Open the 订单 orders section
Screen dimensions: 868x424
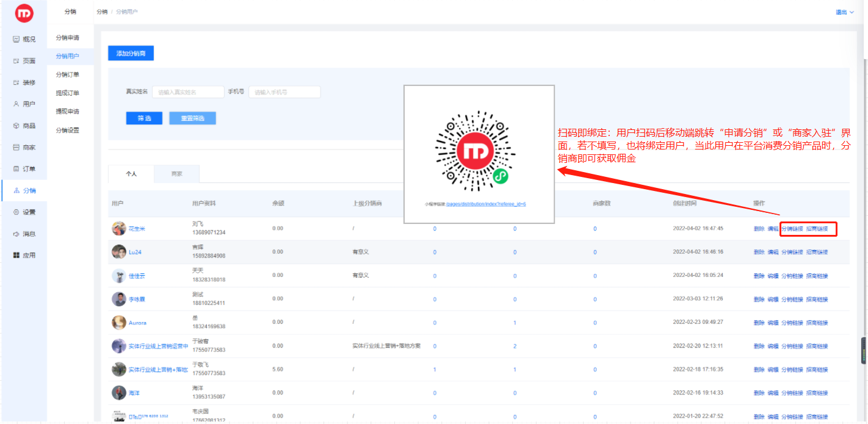[x=24, y=169]
